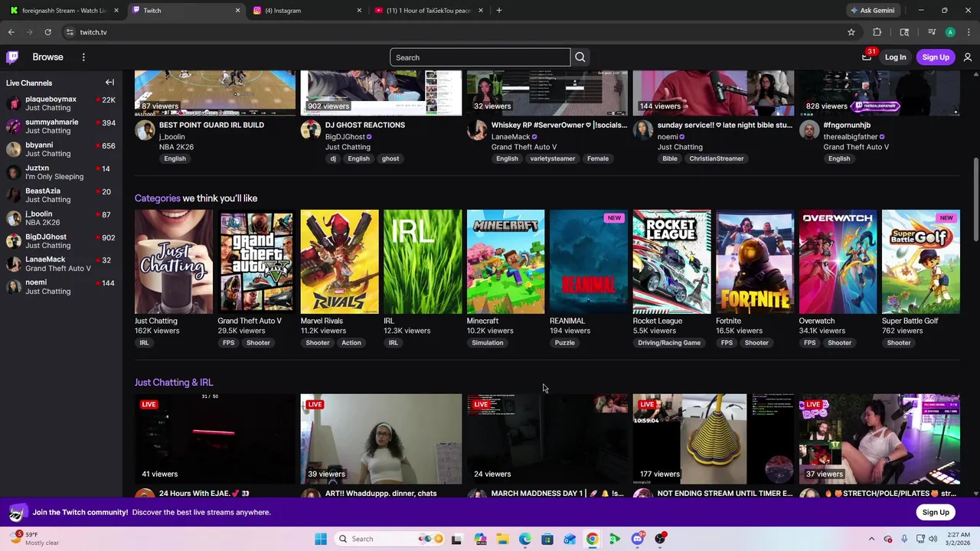Viewport: 980px width, 551px height.
Task: Open File Explorer from the taskbar
Action: 502,539
